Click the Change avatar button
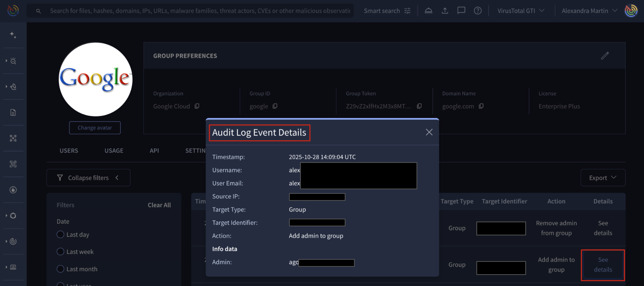 pos(95,128)
